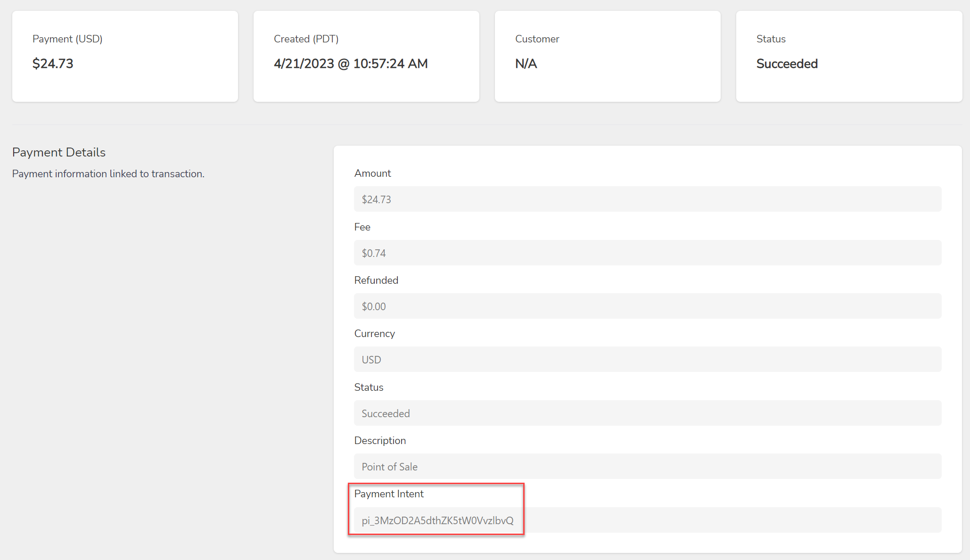Click the Amount field label
The image size is (970, 560).
coord(372,173)
